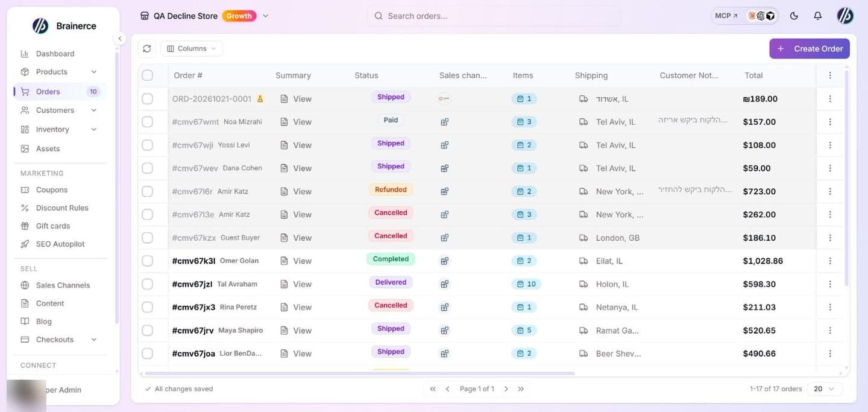Screen dimensions: 868x412
Task: Select checkbox for order #cmv67k3l
Action: click(x=147, y=261)
